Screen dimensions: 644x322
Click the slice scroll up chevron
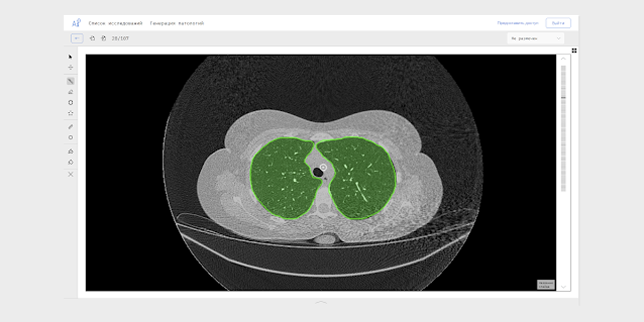563,59
